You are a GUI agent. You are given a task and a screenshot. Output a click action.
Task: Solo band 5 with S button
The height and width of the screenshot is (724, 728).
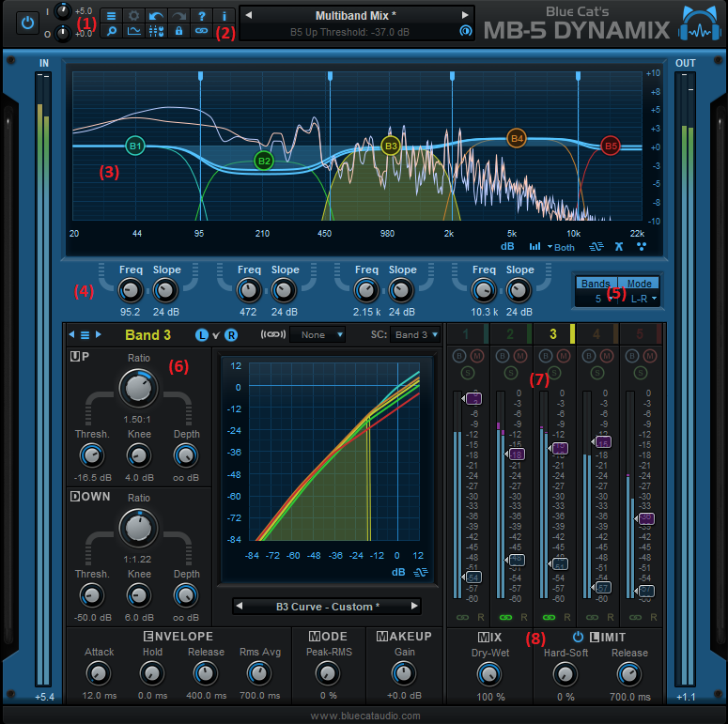[641, 372]
